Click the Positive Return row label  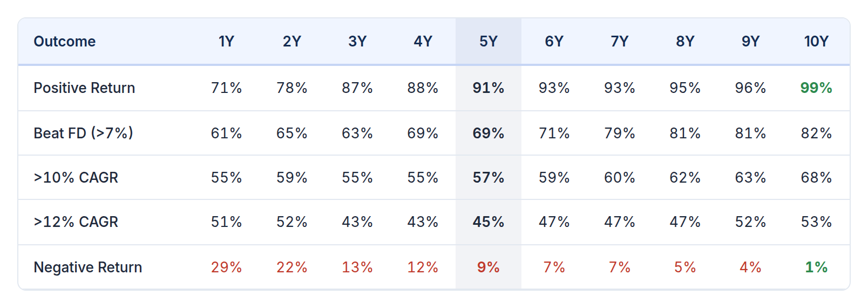click(x=84, y=88)
